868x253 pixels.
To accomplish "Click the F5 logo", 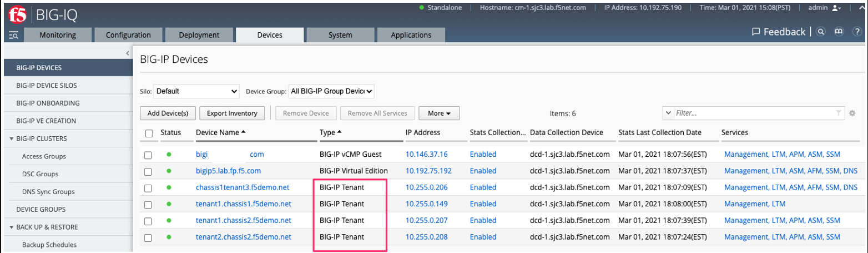I will pos(18,14).
